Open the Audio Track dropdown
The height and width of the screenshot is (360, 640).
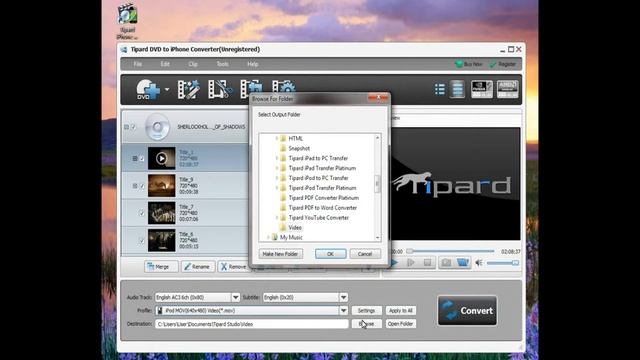236,297
